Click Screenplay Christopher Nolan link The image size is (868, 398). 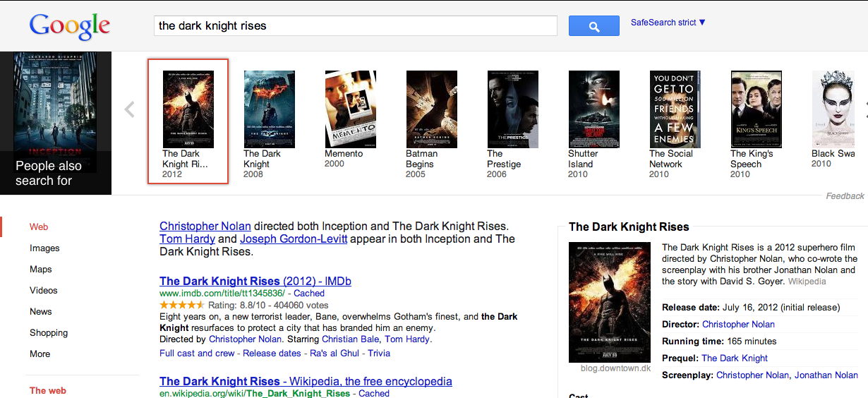coord(752,375)
